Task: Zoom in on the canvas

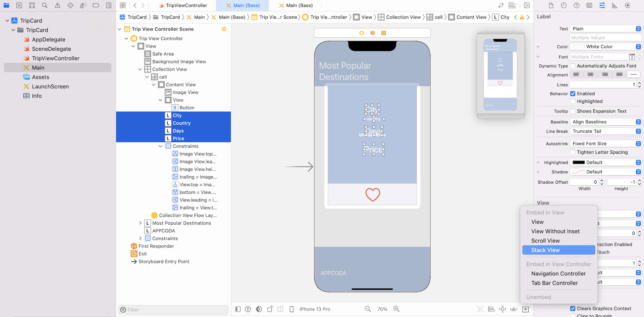Action: click(x=396, y=309)
